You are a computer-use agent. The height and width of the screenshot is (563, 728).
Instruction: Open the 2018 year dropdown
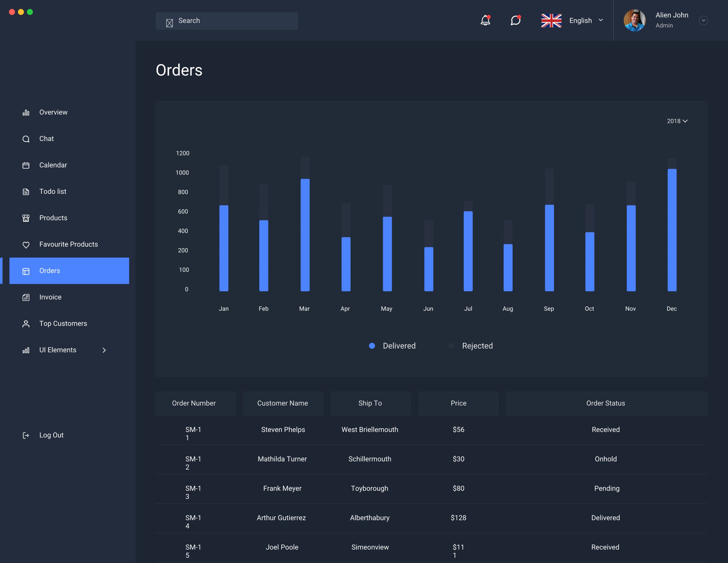pyautogui.click(x=677, y=121)
